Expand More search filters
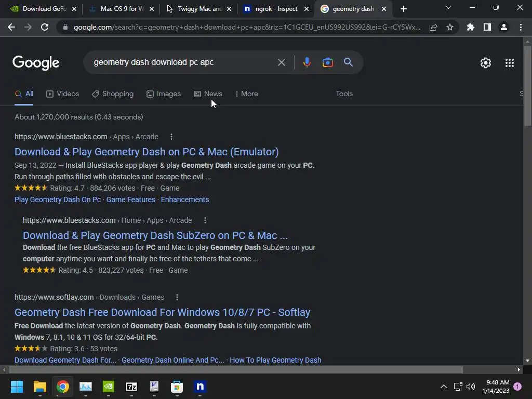532x399 pixels. point(247,94)
